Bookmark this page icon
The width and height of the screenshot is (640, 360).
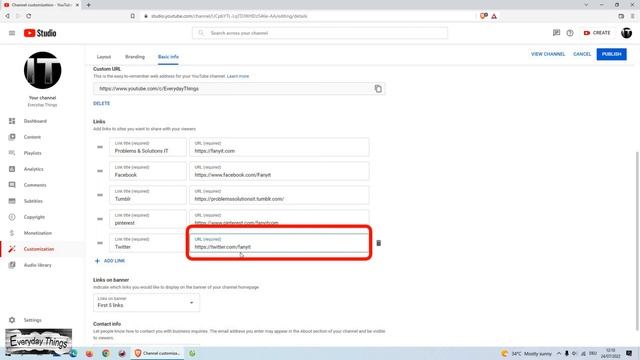coord(133,16)
